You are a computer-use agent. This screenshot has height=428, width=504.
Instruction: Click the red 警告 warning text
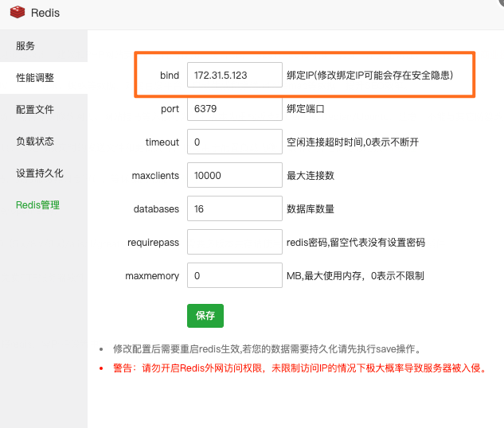300,368
